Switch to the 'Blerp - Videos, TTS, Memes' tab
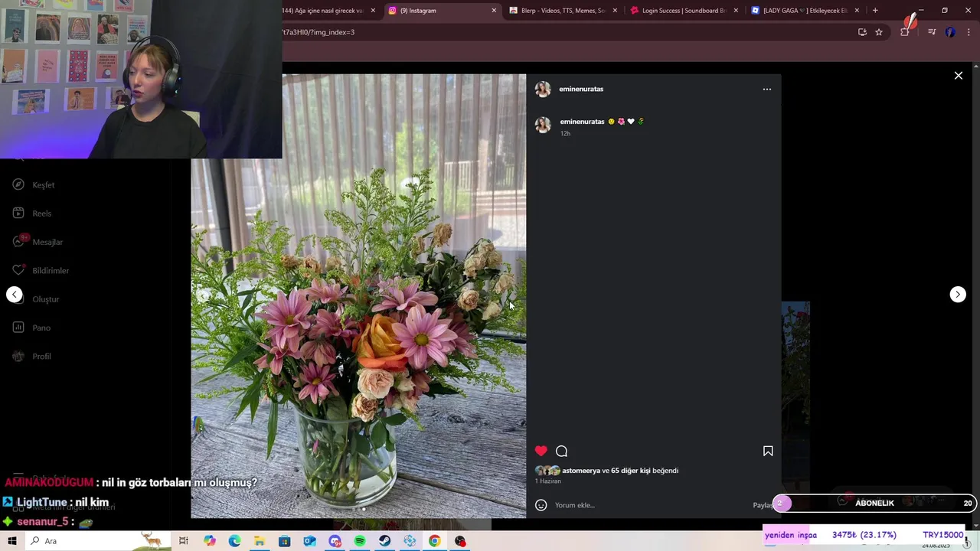 (562, 11)
